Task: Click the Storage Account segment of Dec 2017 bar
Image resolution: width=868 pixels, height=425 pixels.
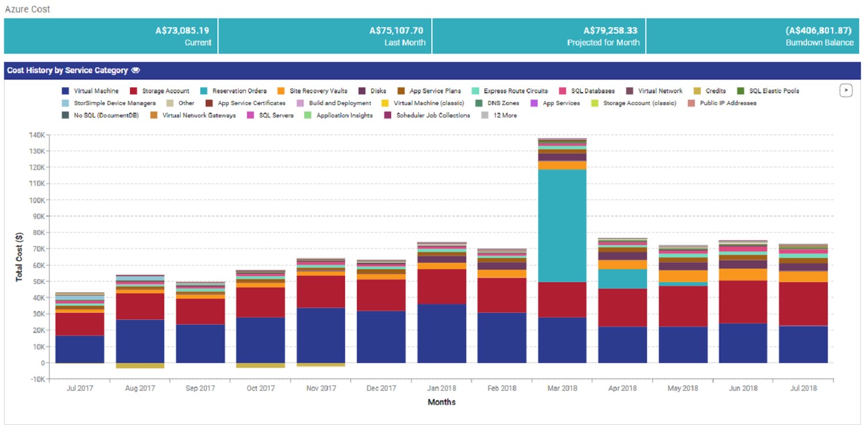Action: tap(381, 295)
